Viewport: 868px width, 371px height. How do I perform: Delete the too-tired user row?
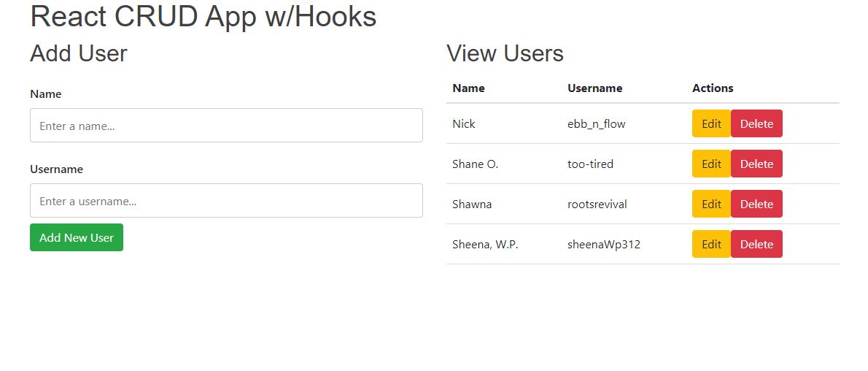756,164
